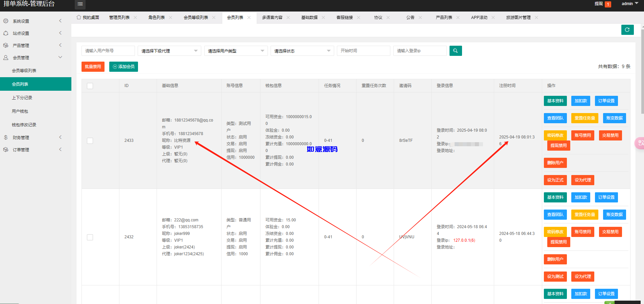The image size is (644, 304).
Task: Close the 会员等级列表 tab
Action: (214, 18)
